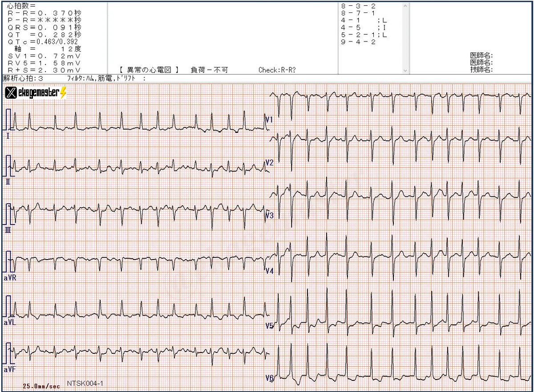
Task: Click the V1 lead label
Action: [269, 120]
